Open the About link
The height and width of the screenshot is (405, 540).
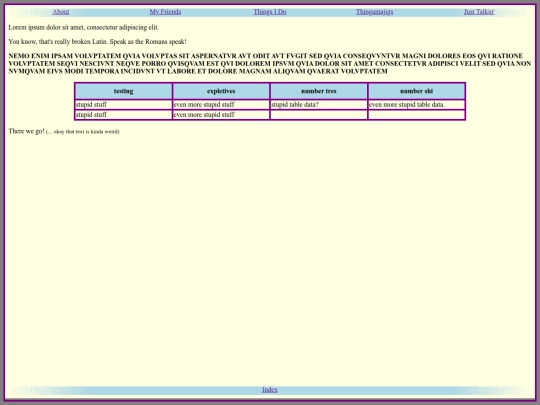(x=61, y=12)
